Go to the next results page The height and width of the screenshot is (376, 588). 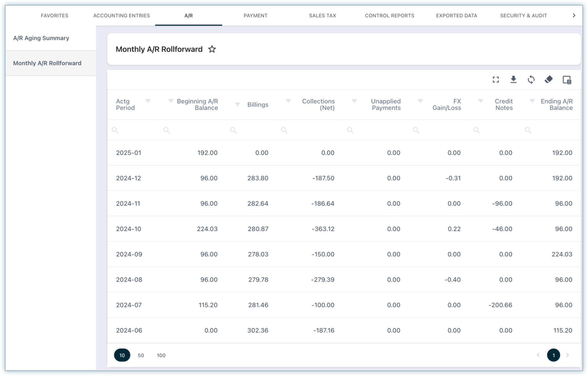click(x=567, y=355)
